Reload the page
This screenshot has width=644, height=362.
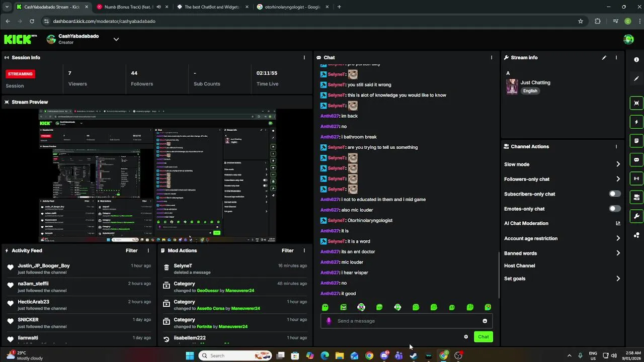click(32, 21)
